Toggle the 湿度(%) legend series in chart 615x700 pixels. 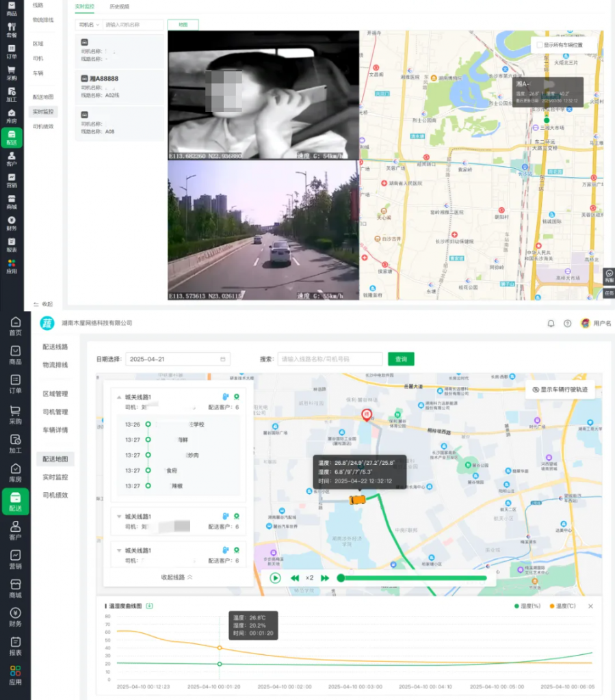[529, 606]
